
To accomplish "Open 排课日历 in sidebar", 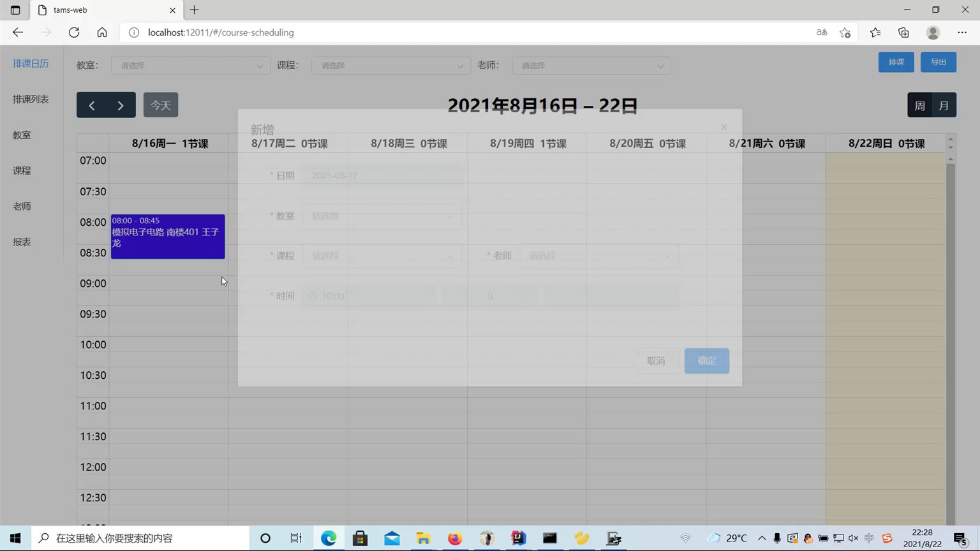I will [x=31, y=64].
